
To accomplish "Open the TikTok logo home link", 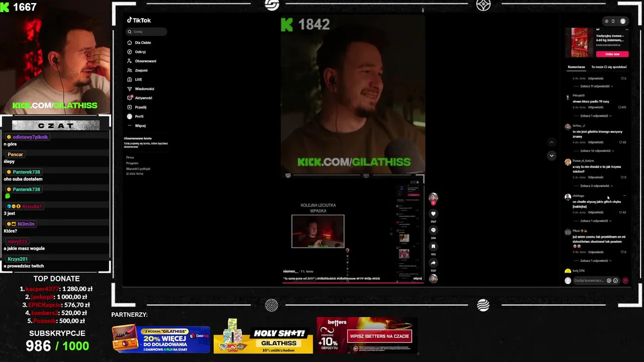I will click(139, 20).
